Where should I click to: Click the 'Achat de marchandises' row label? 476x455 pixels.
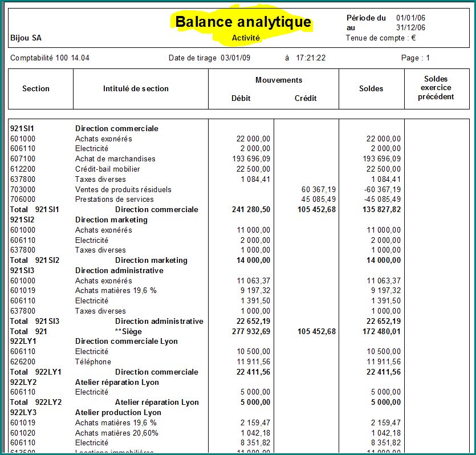(115, 159)
